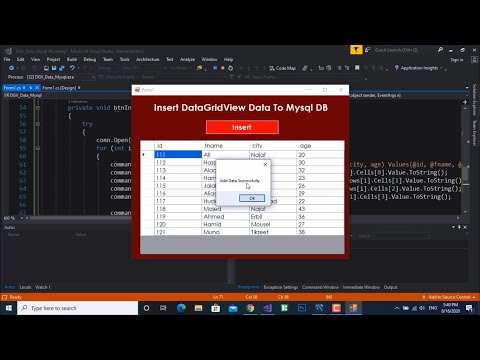This screenshot has height=360, width=480.
Task: Open the Build menu
Action: pyautogui.click(x=72, y=59)
